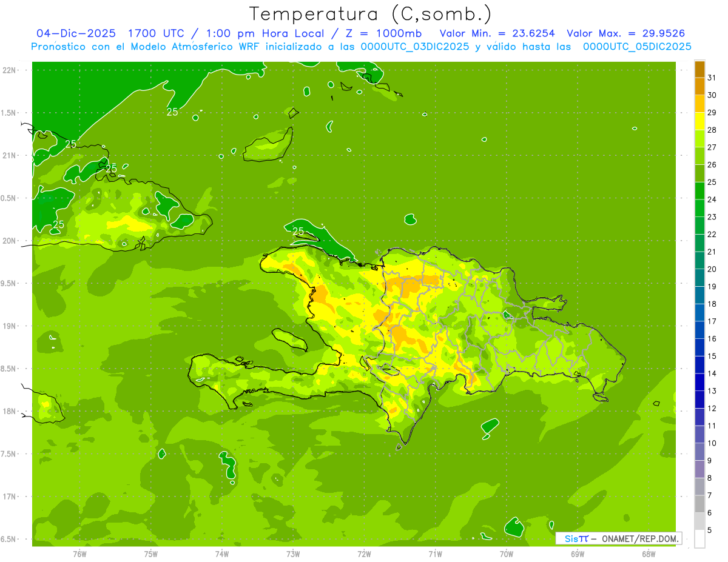Viewport: 728px width, 562px height.
Task: Select the date text '04-Dic-2025'
Action: point(76,33)
